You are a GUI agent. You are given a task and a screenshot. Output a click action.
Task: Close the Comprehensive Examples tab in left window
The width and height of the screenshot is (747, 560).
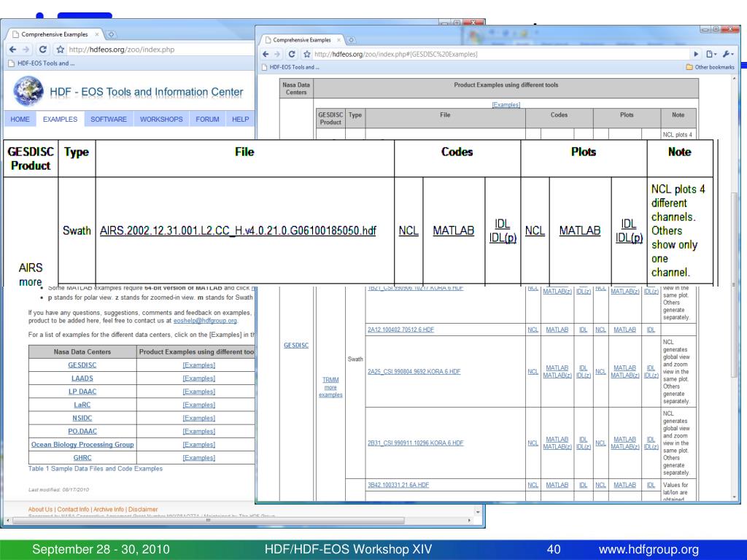(97, 34)
